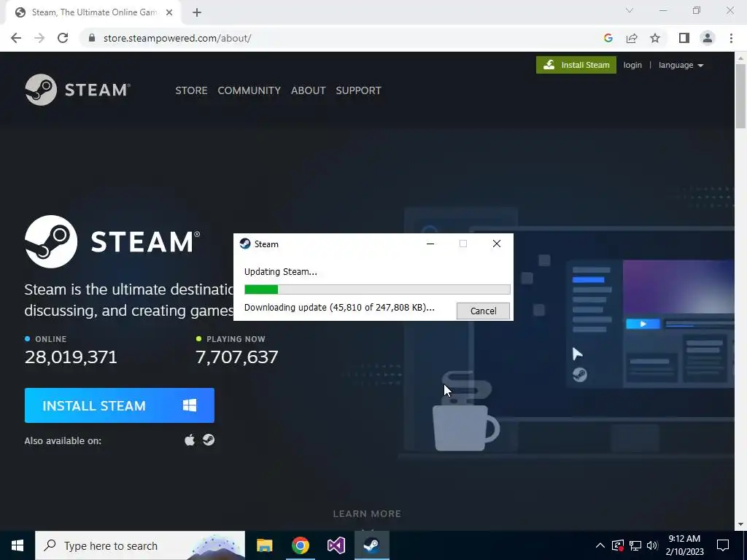Open the Chrome profile menu
This screenshot has width=747, height=560.
708,38
